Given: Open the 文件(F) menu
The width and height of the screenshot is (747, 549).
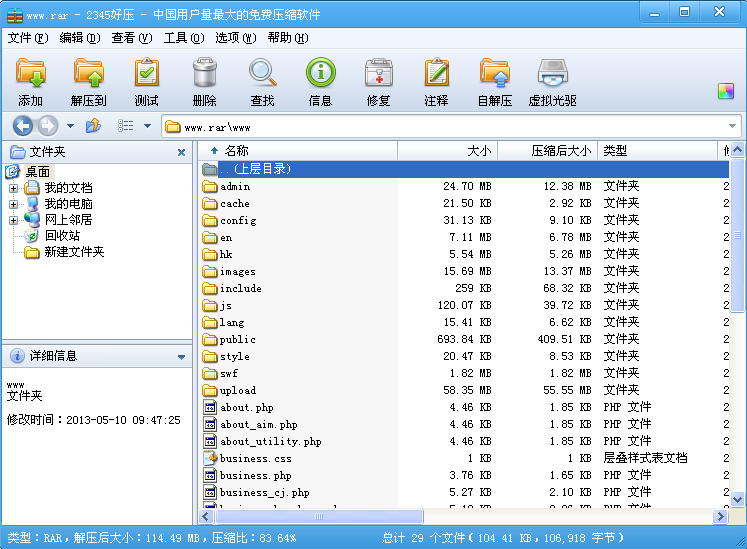Looking at the screenshot, I should point(28,38).
